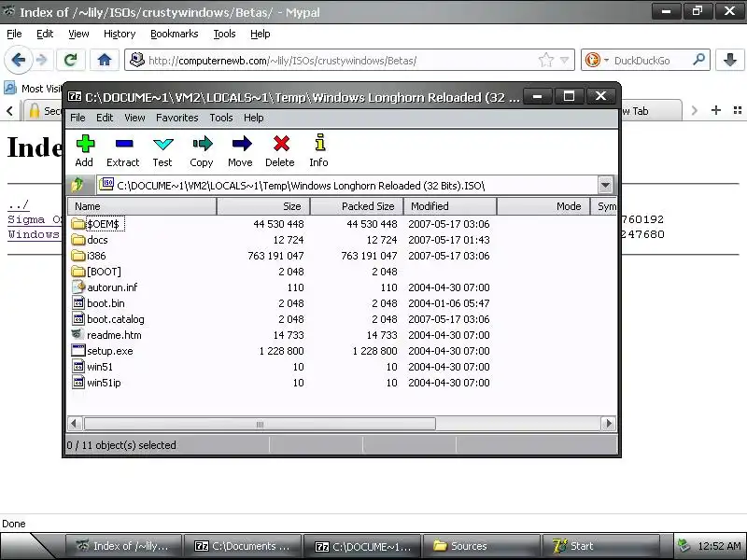Run the Test archive tool
This screenshot has height=560, width=747.
coord(162,151)
